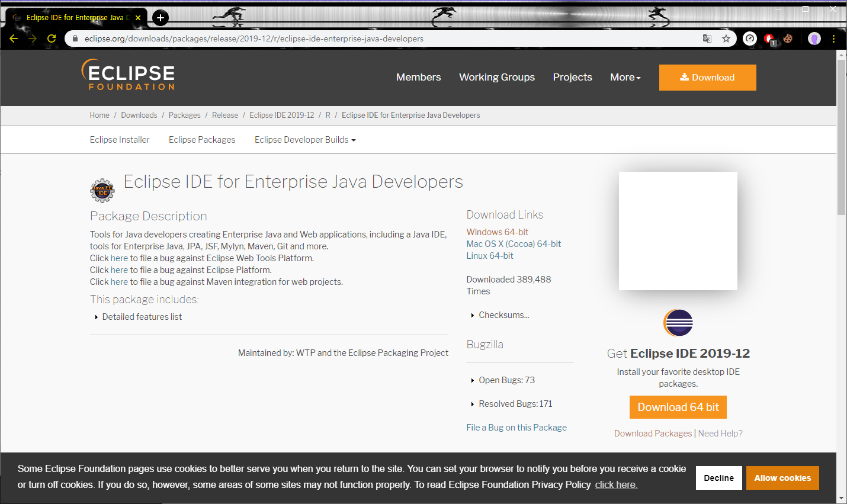This screenshot has width=847, height=504.
Task: Click 'here' for Web Tools Platform bug
Action: pyautogui.click(x=119, y=258)
